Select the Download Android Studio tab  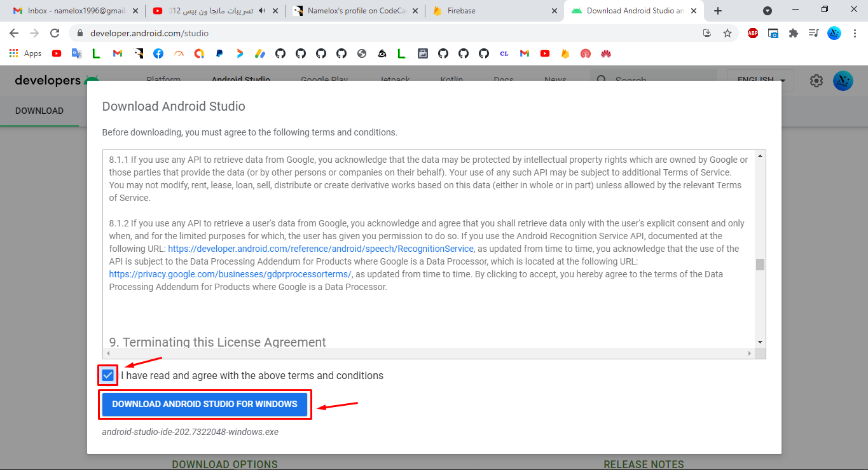[x=635, y=11]
